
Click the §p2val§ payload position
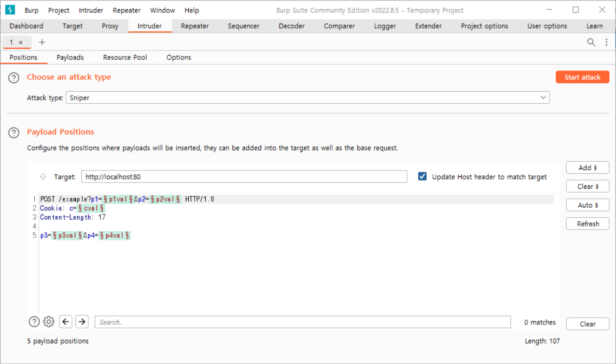(165, 199)
